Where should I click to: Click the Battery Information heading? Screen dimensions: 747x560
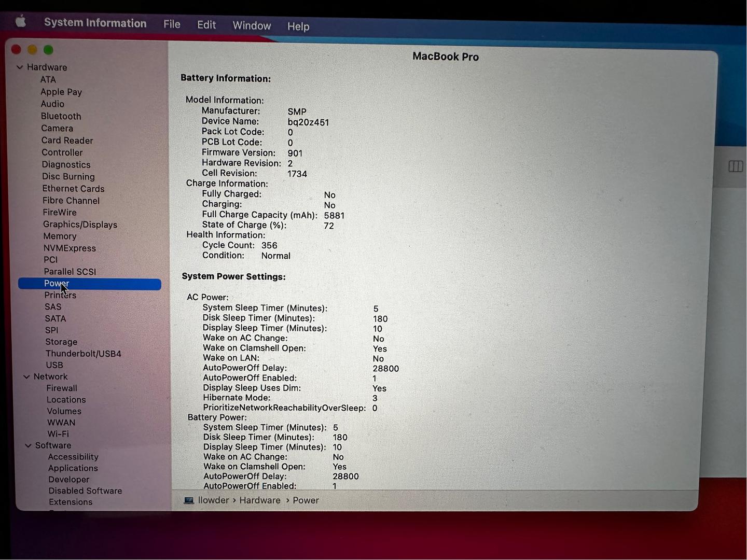click(226, 78)
